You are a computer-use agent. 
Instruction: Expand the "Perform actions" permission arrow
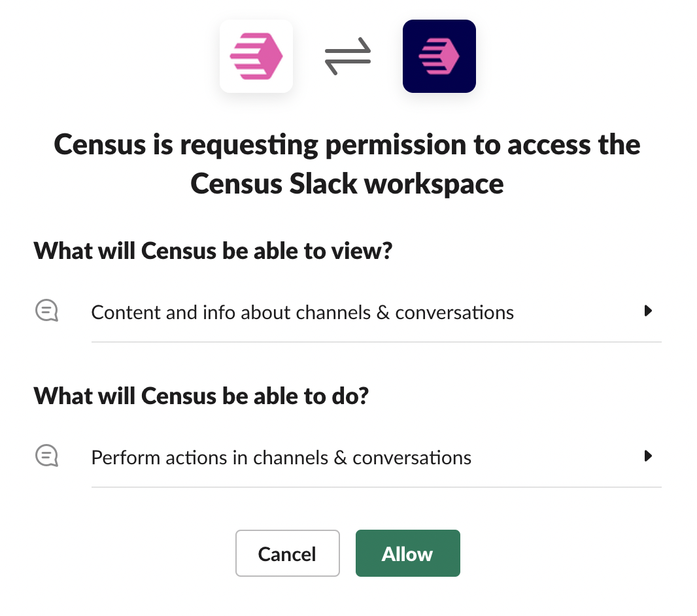(648, 456)
